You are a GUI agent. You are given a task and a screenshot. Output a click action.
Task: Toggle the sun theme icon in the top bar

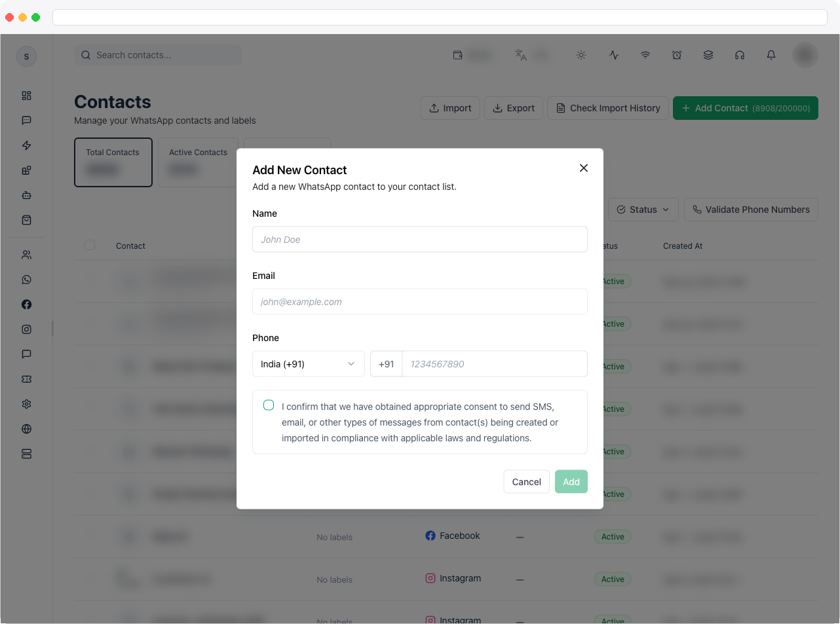[x=581, y=55]
